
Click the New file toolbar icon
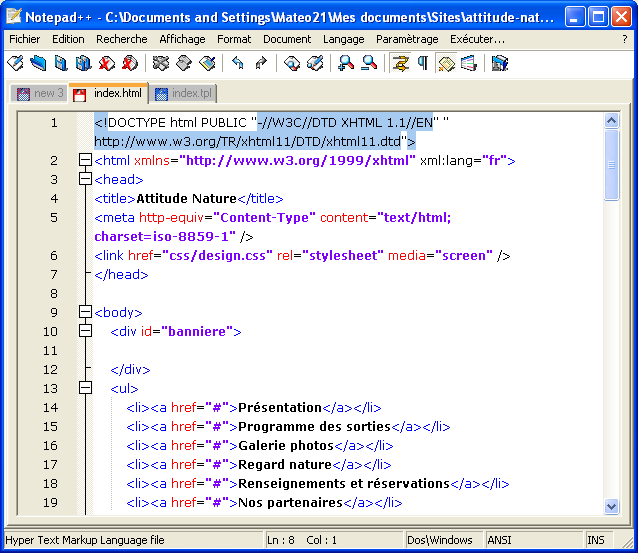[15, 63]
